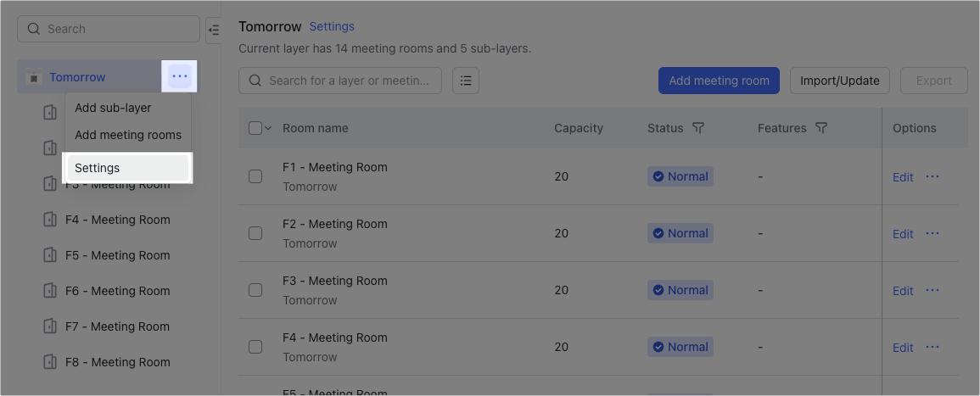Click the Status column filter icon

tap(699, 128)
